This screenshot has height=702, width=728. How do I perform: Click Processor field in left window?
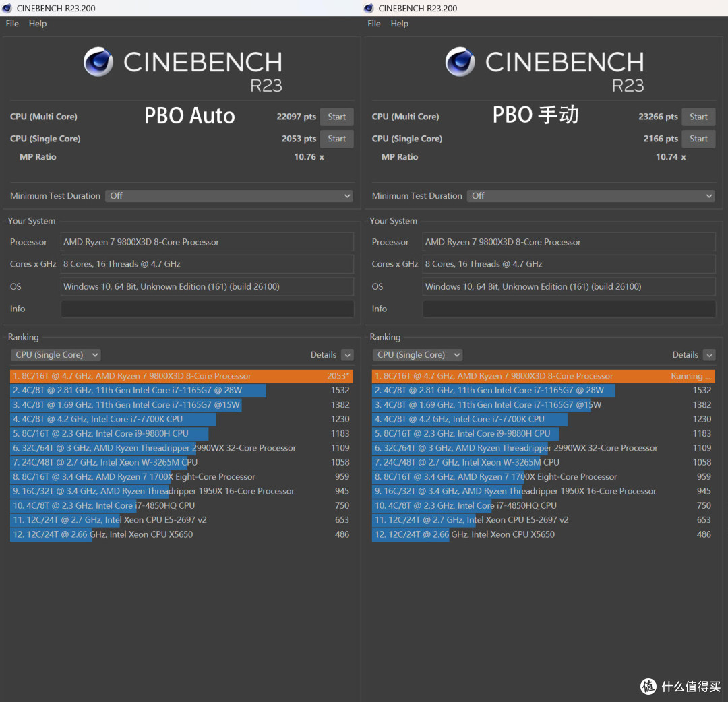(207, 242)
